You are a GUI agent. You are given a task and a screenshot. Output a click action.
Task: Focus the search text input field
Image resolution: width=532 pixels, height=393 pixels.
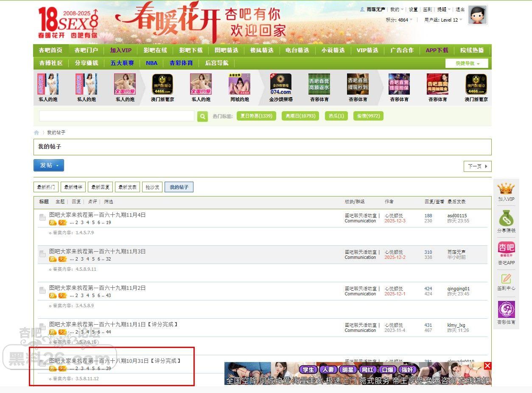point(117,116)
